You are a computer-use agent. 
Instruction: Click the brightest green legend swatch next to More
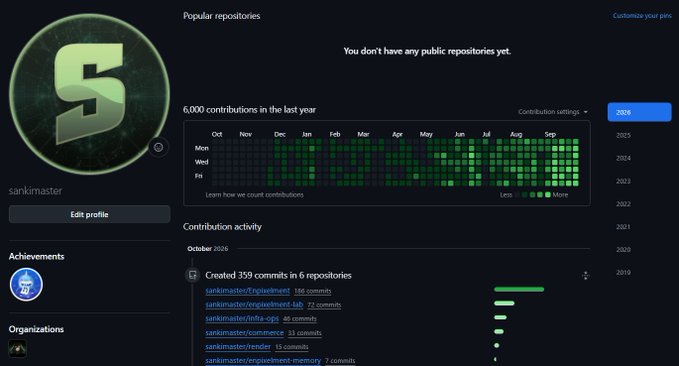tap(548, 195)
